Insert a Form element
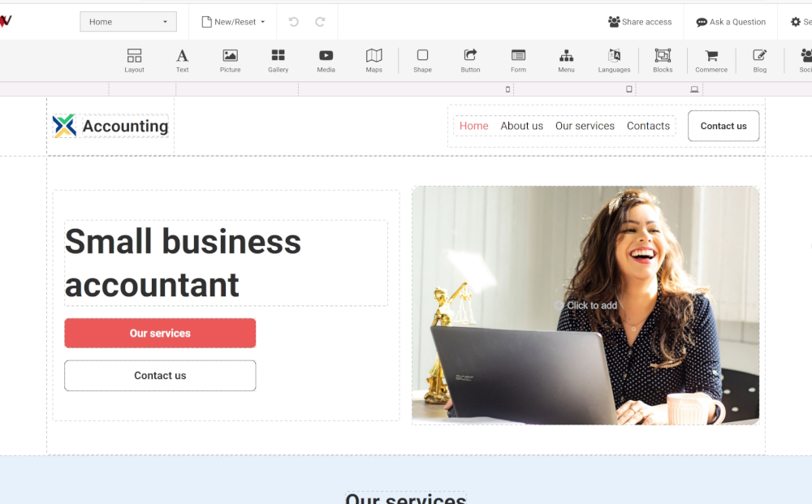 pyautogui.click(x=518, y=60)
